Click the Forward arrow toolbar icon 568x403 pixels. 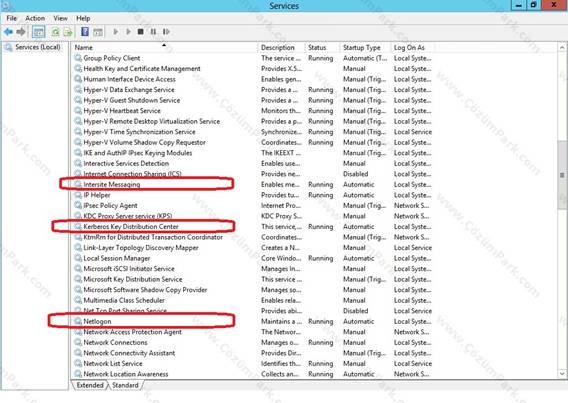tap(21, 32)
